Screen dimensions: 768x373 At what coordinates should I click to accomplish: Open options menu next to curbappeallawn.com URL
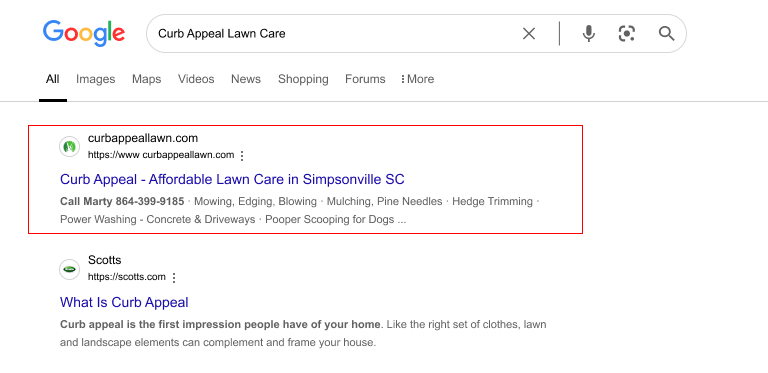point(241,156)
